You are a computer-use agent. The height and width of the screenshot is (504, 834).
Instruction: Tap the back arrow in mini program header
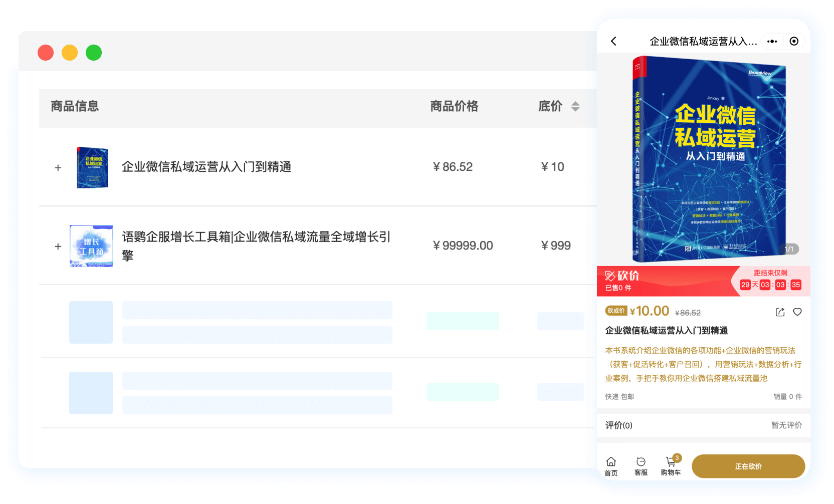(613, 41)
